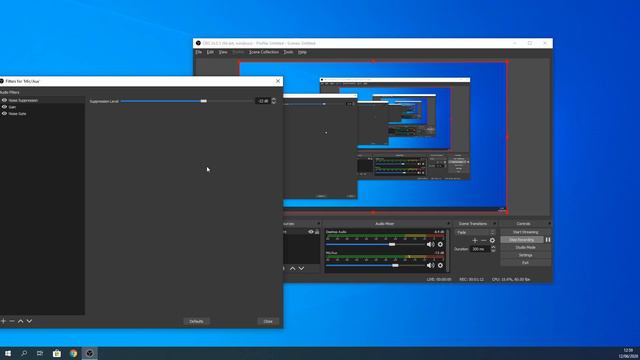Open Settings from the Controls panel
Screen dimensions: 640x360
point(526,255)
